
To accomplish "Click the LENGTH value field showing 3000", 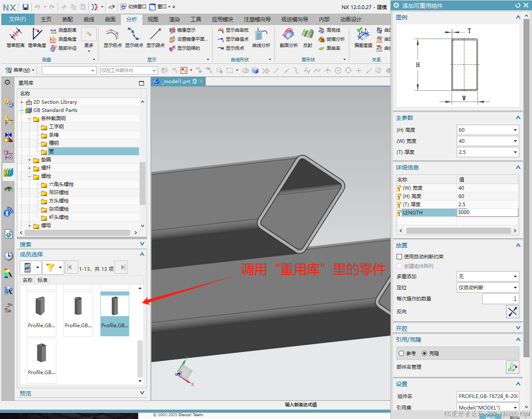I will tap(487, 212).
